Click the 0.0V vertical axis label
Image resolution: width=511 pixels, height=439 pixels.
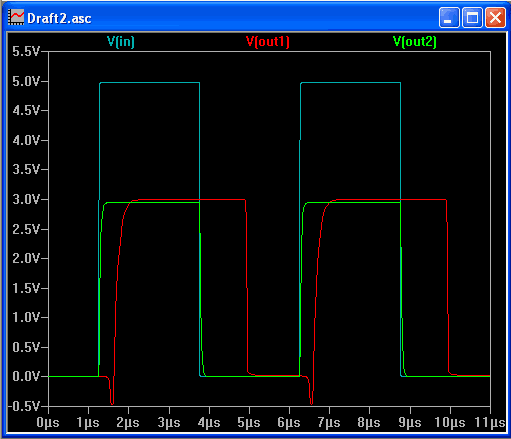pyautogui.click(x=26, y=376)
